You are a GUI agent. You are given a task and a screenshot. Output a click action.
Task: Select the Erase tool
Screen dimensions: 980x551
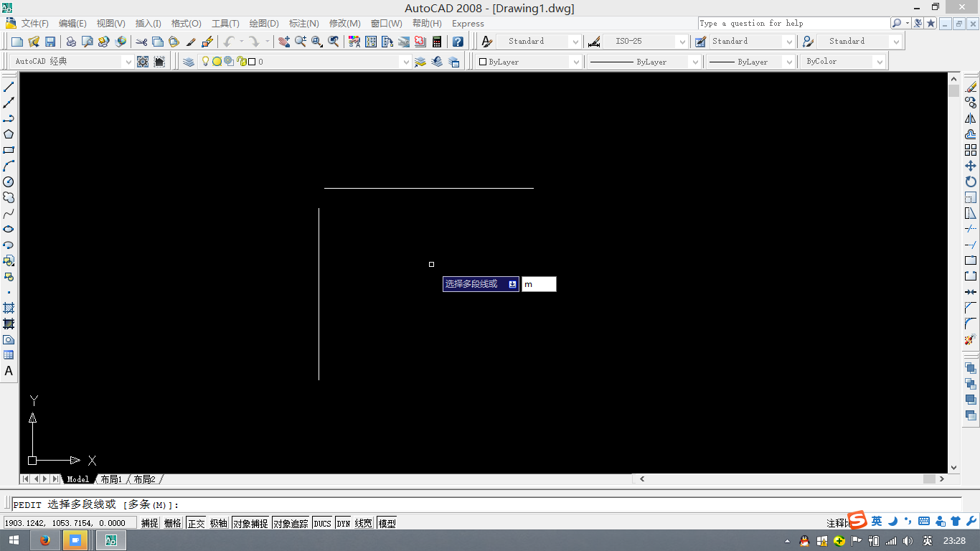[971, 87]
